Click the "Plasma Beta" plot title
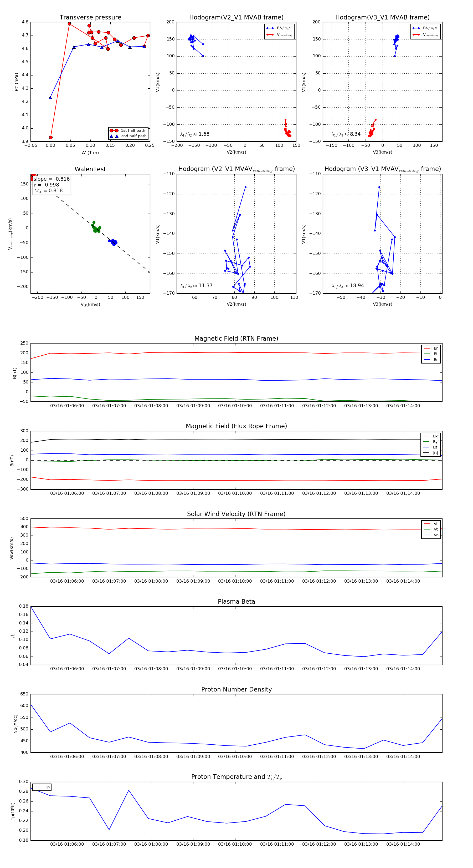 [236, 602]
